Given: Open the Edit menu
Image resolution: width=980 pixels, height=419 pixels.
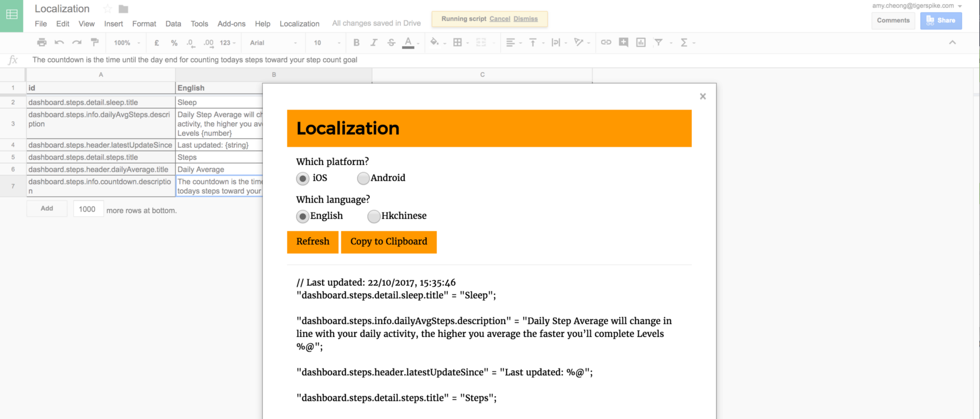Looking at the screenshot, I should [63, 24].
